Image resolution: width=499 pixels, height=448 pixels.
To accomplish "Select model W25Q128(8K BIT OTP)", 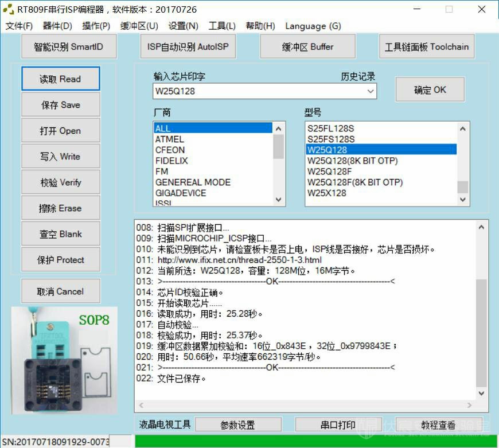I will (x=381, y=161).
